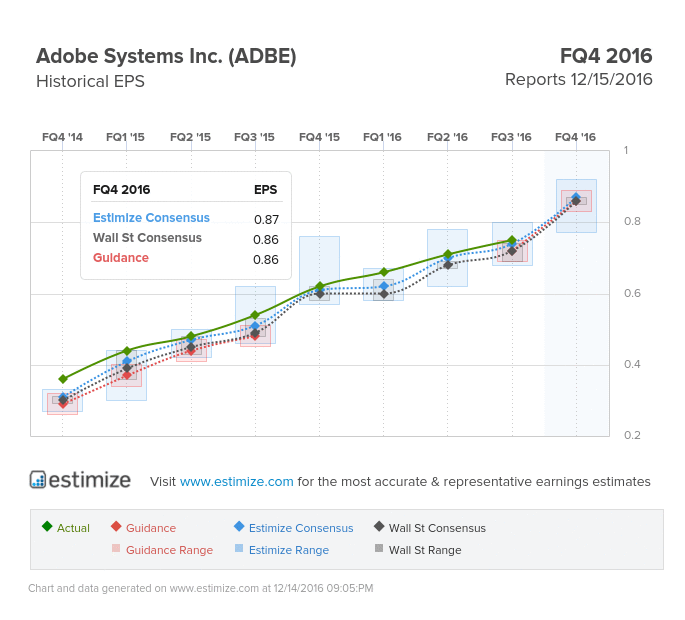This screenshot has width=685, height=620.
Task: Click the 0.87 EPS value
Action: (266, 219)
